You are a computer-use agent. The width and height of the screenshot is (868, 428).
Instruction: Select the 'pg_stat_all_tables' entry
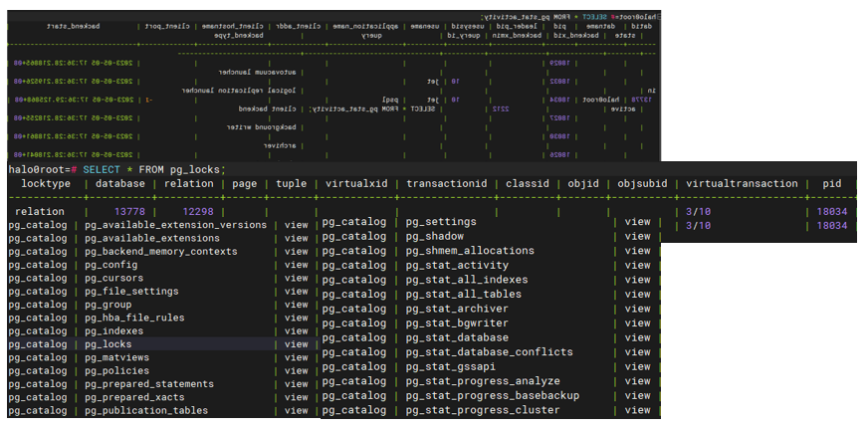[463, 294]
